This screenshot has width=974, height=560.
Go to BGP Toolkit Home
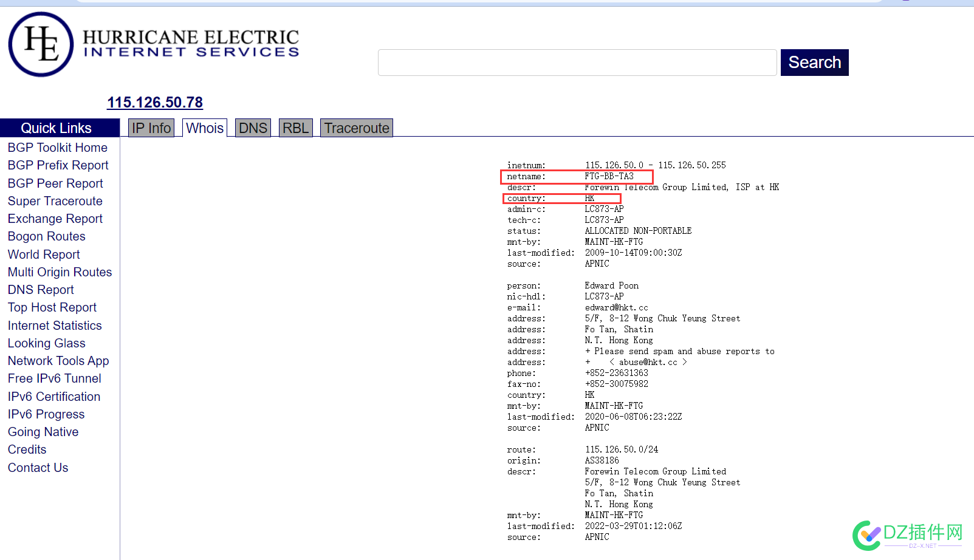point(58,148)
